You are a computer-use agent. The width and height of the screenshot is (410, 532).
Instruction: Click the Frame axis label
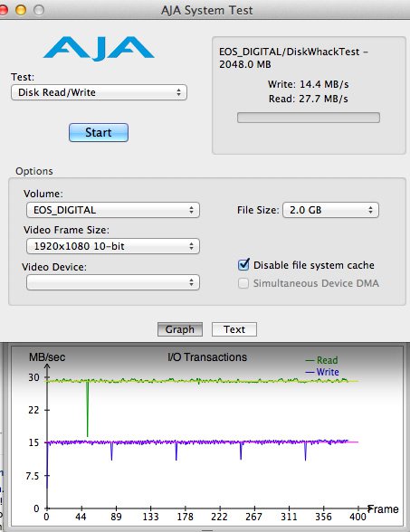coord(384,508)
